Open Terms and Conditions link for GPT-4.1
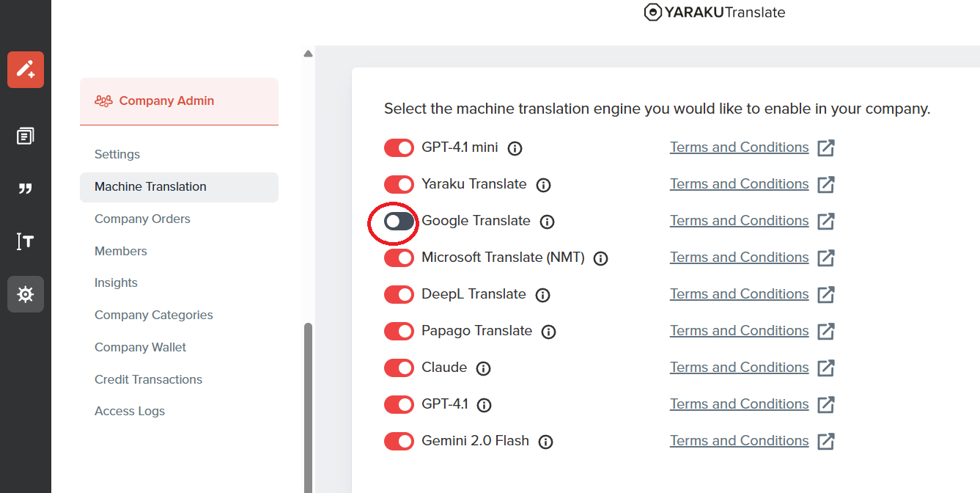 click(x=739, y=404)
